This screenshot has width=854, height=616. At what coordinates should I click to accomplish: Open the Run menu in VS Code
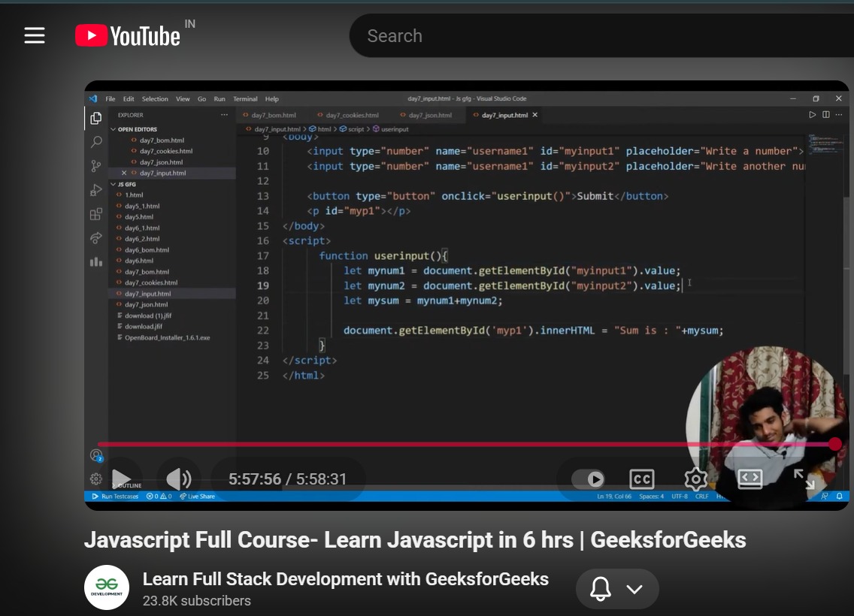[220, 99]
